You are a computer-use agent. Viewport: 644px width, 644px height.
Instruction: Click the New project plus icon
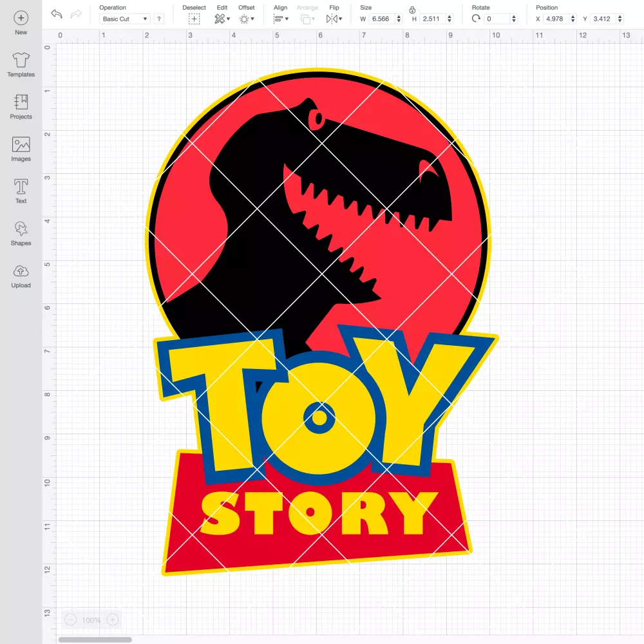(21, 18)
